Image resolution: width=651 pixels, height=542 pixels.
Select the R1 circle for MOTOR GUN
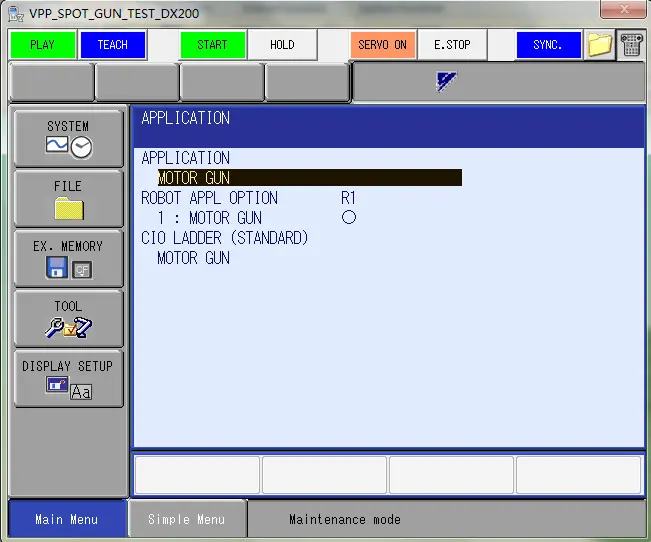348,217
